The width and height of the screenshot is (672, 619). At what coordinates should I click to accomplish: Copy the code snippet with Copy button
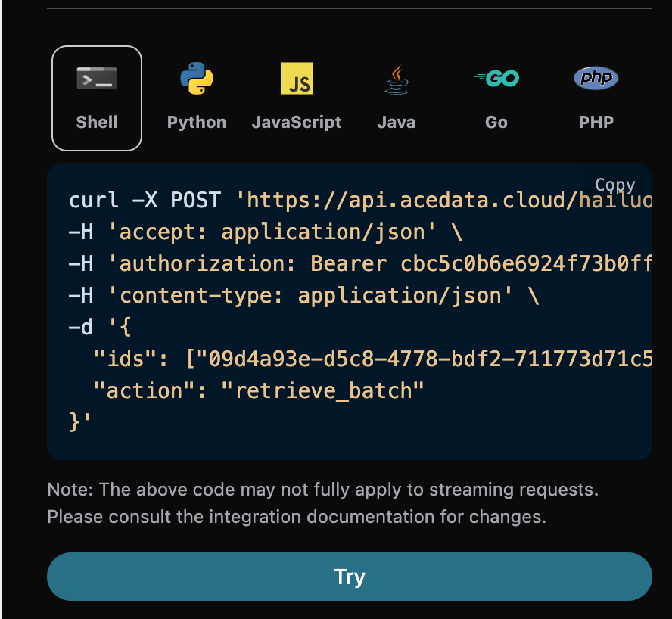pos(614,185)
